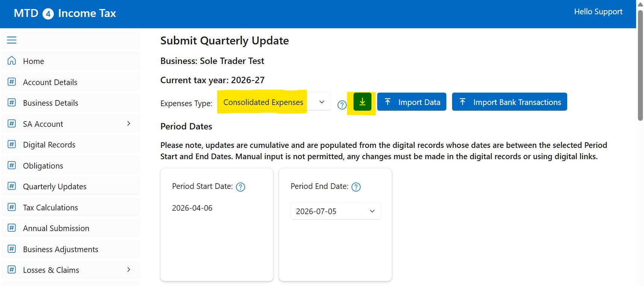Show Period Start Date help tooltip
The height and width of the screenshot is (286, 644).
[241, 187]
